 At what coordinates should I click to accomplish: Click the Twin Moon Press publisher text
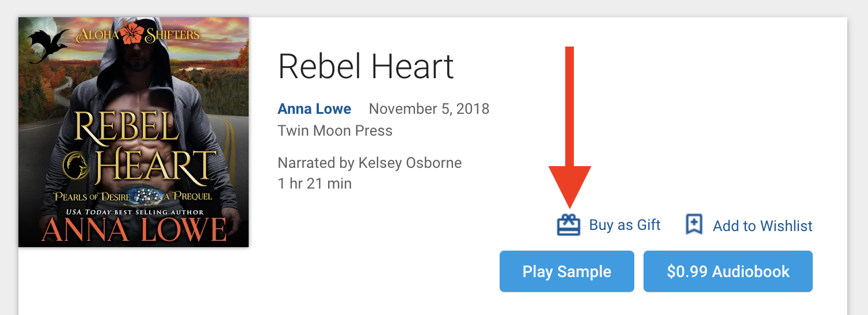click(x=335, y=130)
